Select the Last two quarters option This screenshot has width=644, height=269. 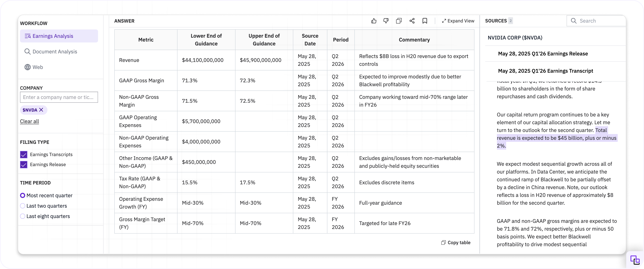pos(23,206)
